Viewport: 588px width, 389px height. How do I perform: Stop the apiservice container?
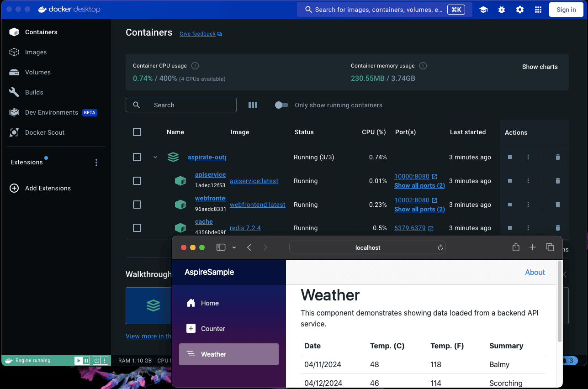pyautogui.click(x=510, y=181)
